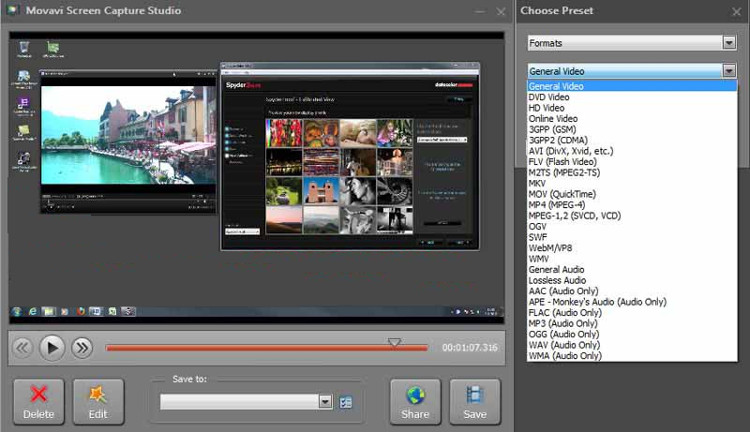Click the Save button with film icon
The width and height of the screenshot is (750, 432).
(x=474, y=402)
